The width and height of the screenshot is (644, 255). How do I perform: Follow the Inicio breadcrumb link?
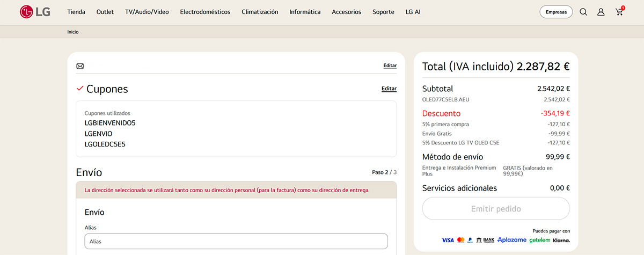(x=73, y=32)
